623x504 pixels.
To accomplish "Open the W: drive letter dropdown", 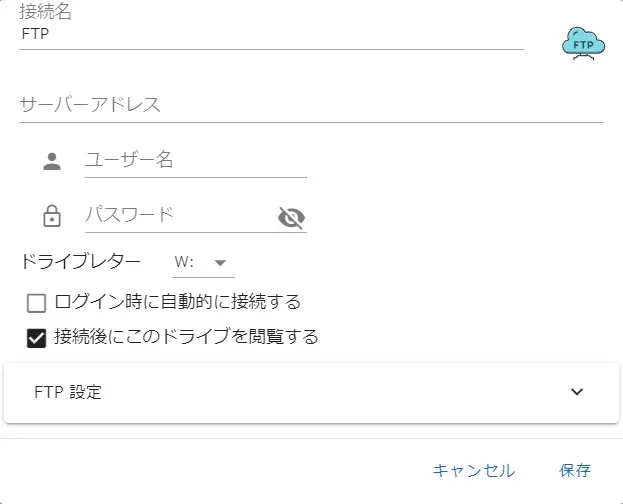I will (202, 262).
